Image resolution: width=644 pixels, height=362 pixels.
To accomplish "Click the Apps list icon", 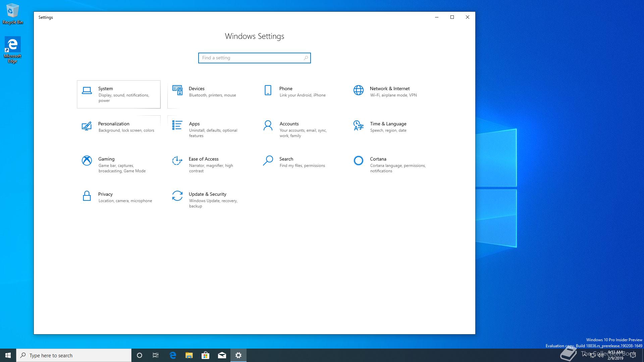I will click(177, 125).
